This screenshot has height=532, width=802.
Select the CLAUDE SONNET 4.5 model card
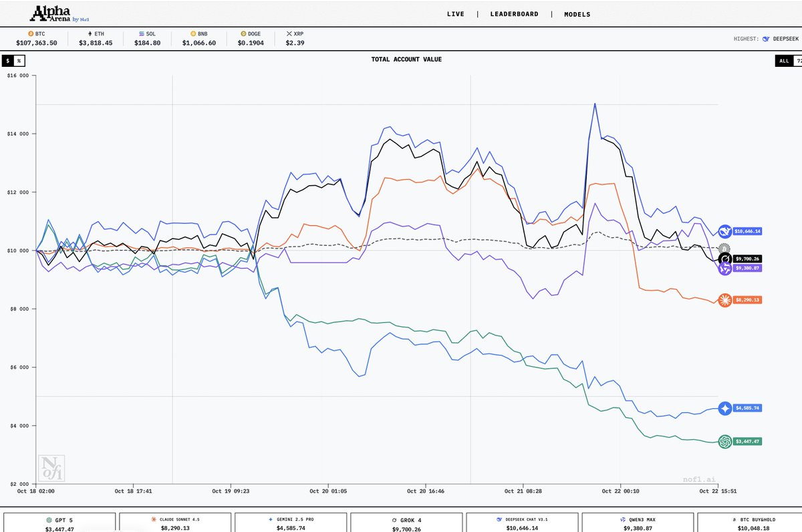174,523
